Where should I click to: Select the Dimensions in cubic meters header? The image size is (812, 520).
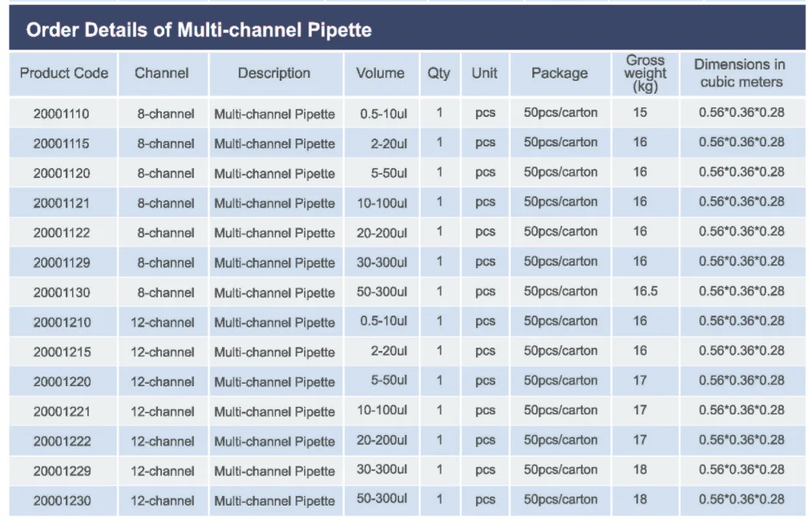click(x=739, y=74)
